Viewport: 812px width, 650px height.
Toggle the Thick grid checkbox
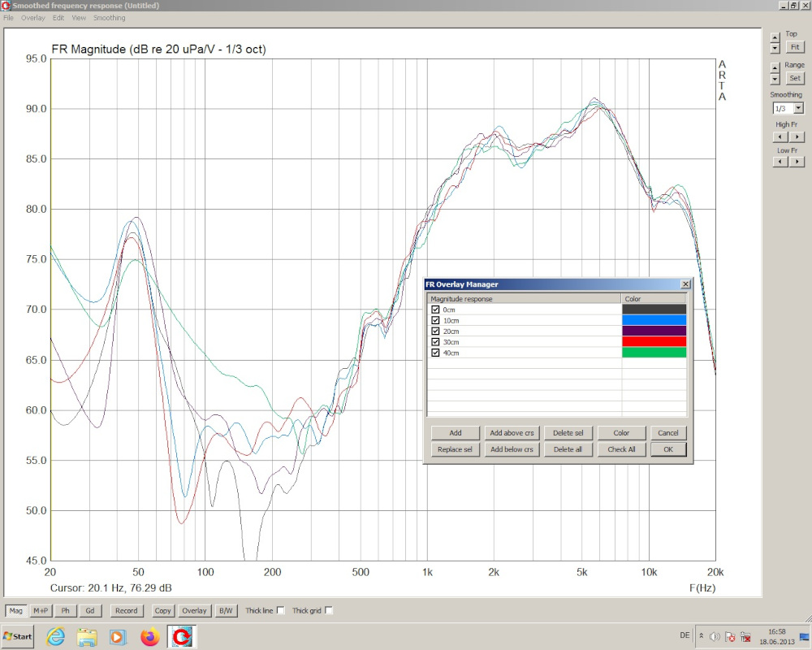click(x=329, y=610)
